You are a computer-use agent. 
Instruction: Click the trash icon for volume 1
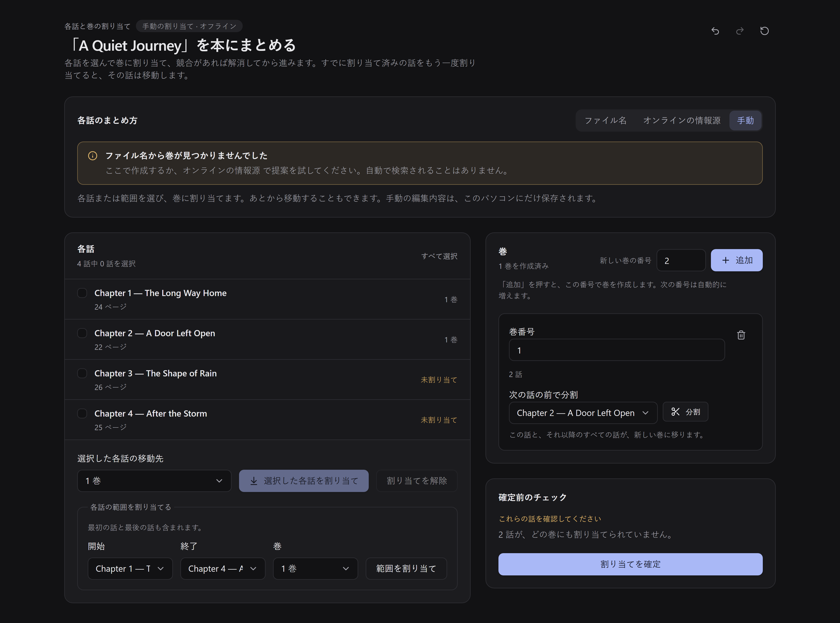coord(741,335)
